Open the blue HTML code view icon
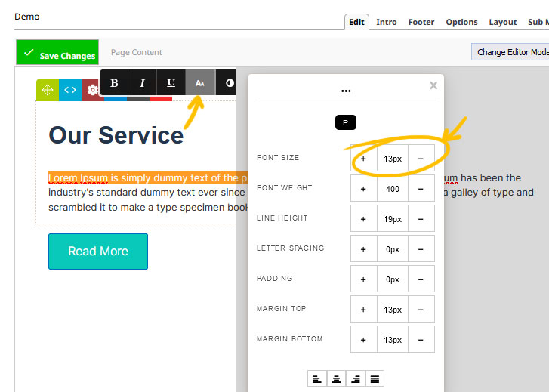The width and height of the screenshot is (549, 392). pyautogui.click(x=69, y=90)
